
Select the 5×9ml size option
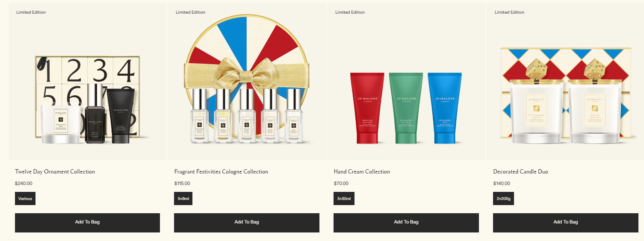(183, 199)
